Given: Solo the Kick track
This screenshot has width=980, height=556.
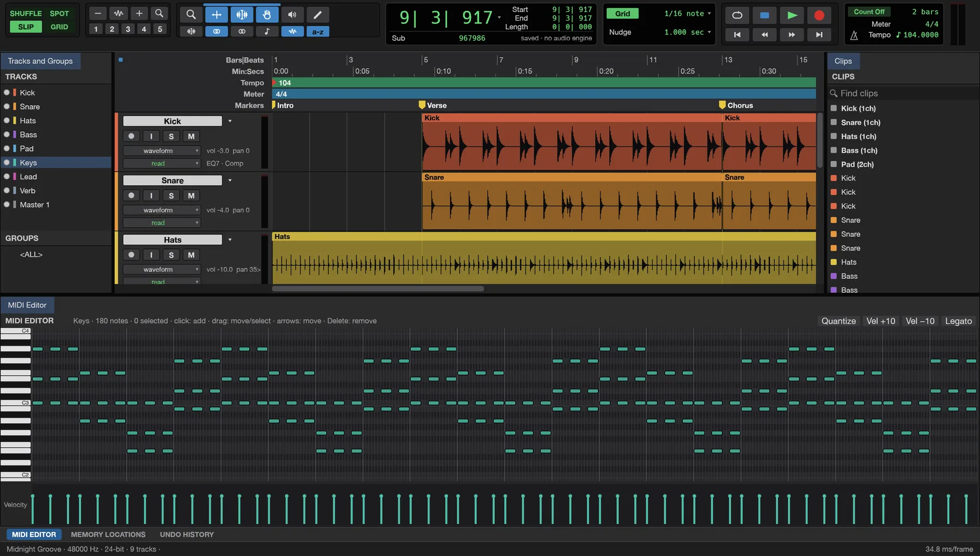Looking at the screenshot, I should (171, 136).
